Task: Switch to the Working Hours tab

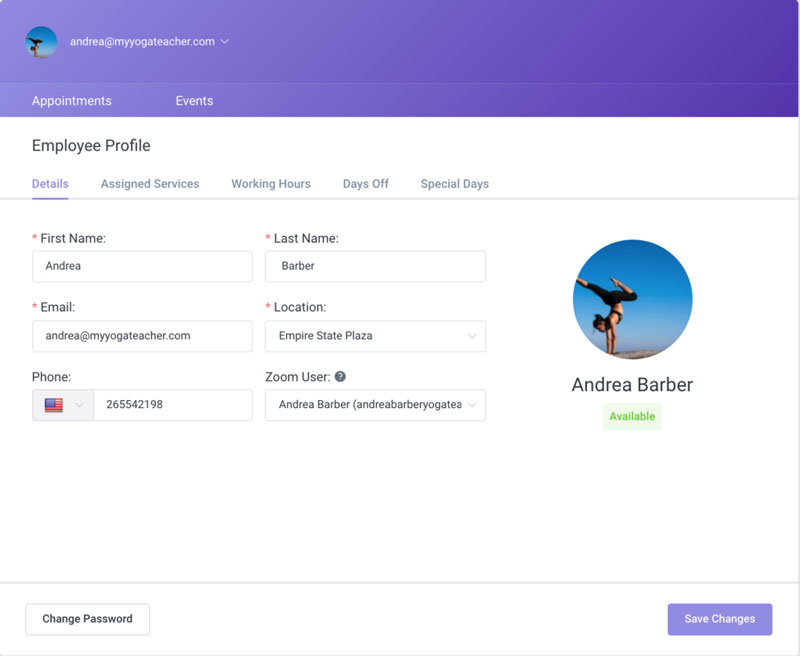Action: (x=271, y=184)
